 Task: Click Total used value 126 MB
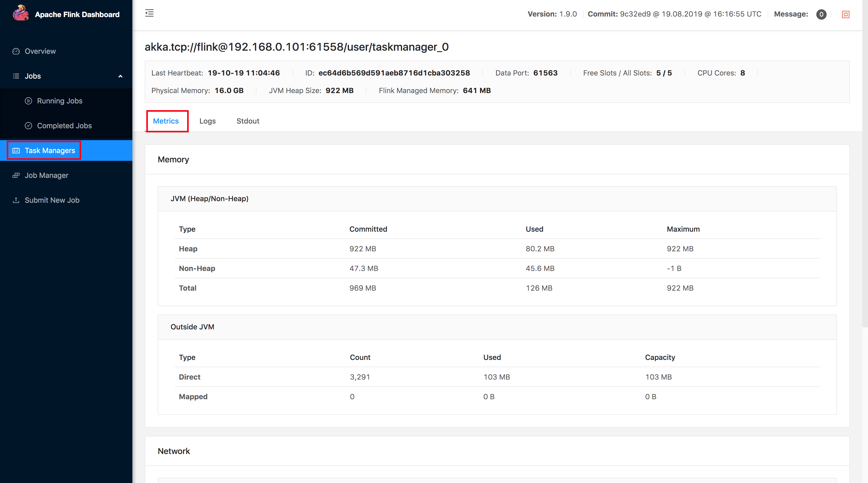(539, 288)
